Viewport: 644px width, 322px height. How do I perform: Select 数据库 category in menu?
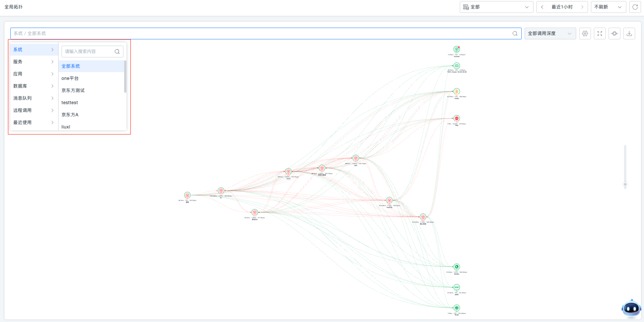pyautogui.click(x=34, y=86)
